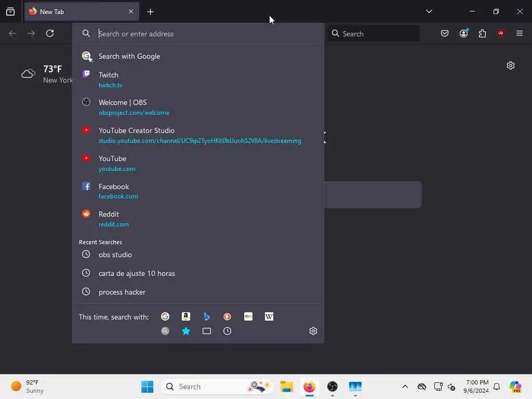The height and width of the screenshot is (399, 532).
Task: Select the Facebook suggestion
Action: [198, 191]
